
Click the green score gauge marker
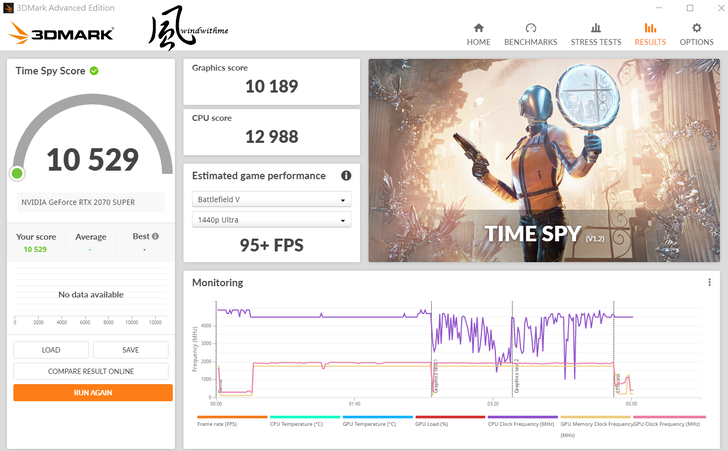coord(17,173)
